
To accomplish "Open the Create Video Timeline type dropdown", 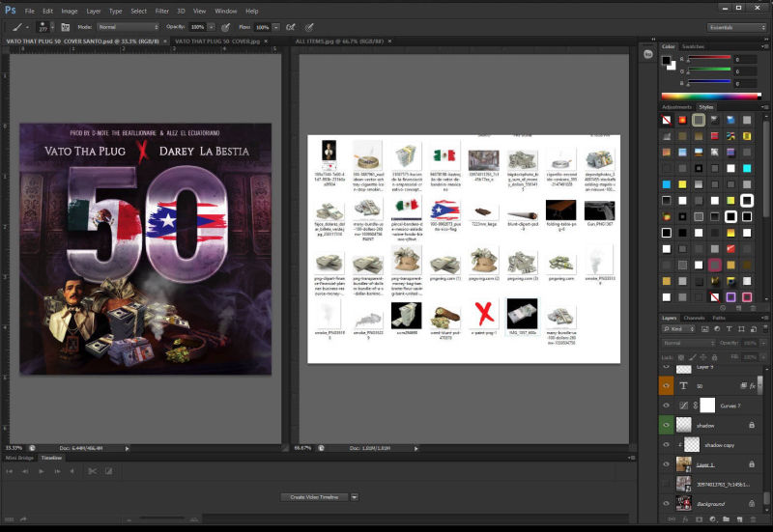I will point(354,497).
